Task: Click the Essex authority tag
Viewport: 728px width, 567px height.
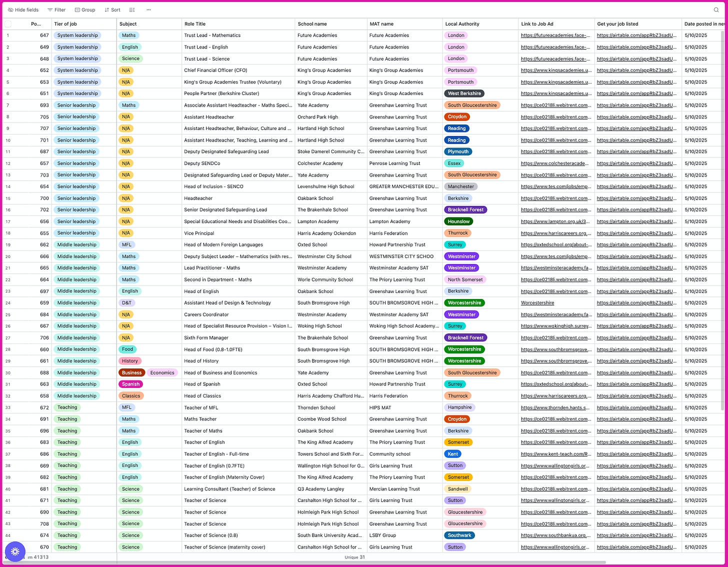Action: click(x=454, y=163)
